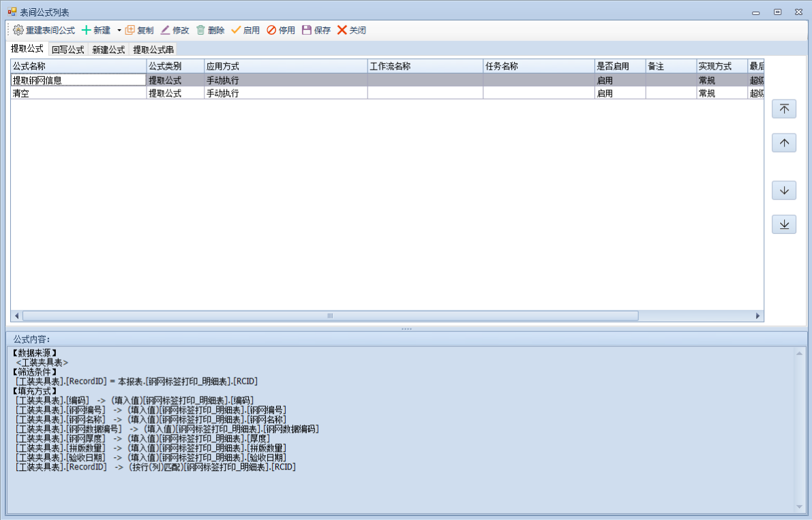The image size is (812, 520).
Task: Select the 清空 formula row
Action: tap(78, 93)
